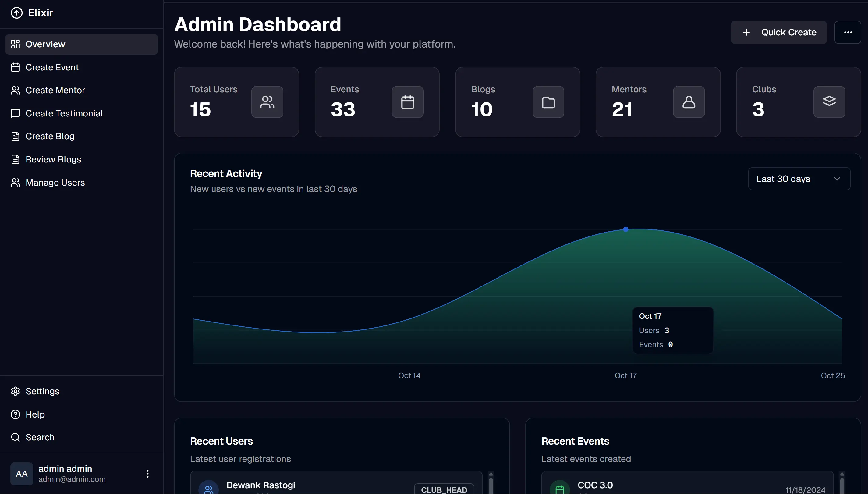The image size is (868, 494).
Task: Click the Create Testimonial speech bubble icon
Action: [x=15, y=113]
